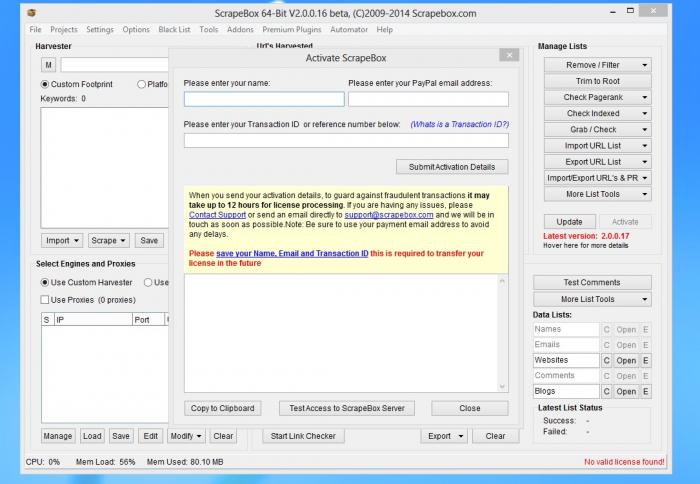Follow the Contact Support link
The image size is (700, 484).
click(217, 215)
